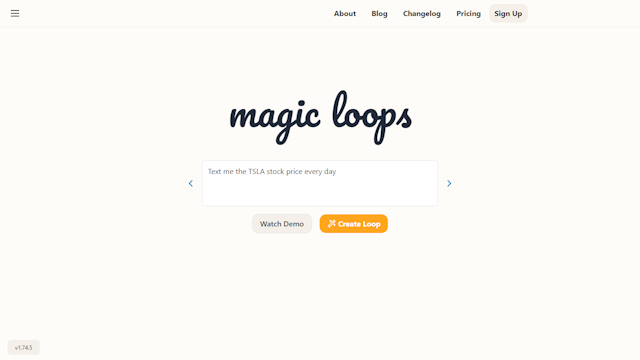
Task: Show the next example prompt arrow
Action: click(449, 184)
